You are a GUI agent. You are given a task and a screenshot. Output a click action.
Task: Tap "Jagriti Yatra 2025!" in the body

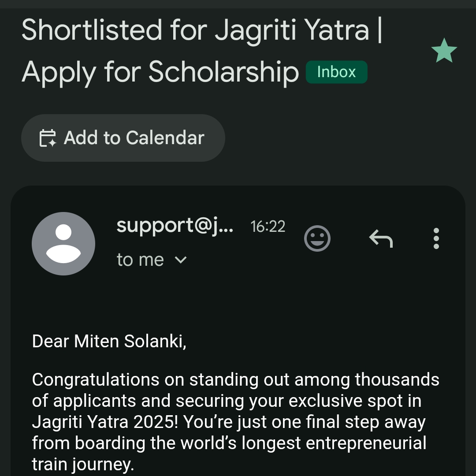pyautogui.click(x=105, y=422)
